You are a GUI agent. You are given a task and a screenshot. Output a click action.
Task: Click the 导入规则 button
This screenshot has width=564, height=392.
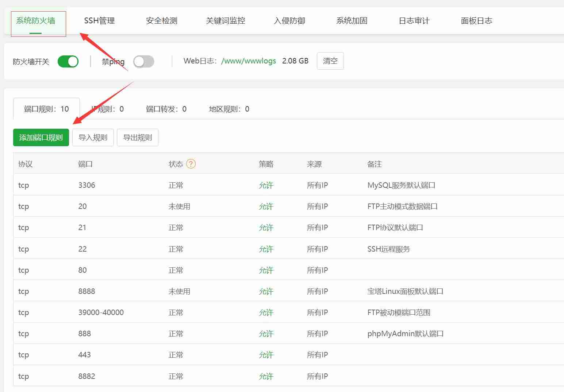[x=93, y=137]
